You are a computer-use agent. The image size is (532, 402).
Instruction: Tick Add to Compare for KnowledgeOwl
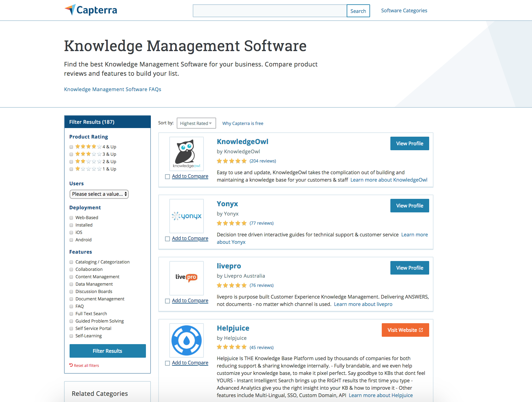[x=167, y=177]
